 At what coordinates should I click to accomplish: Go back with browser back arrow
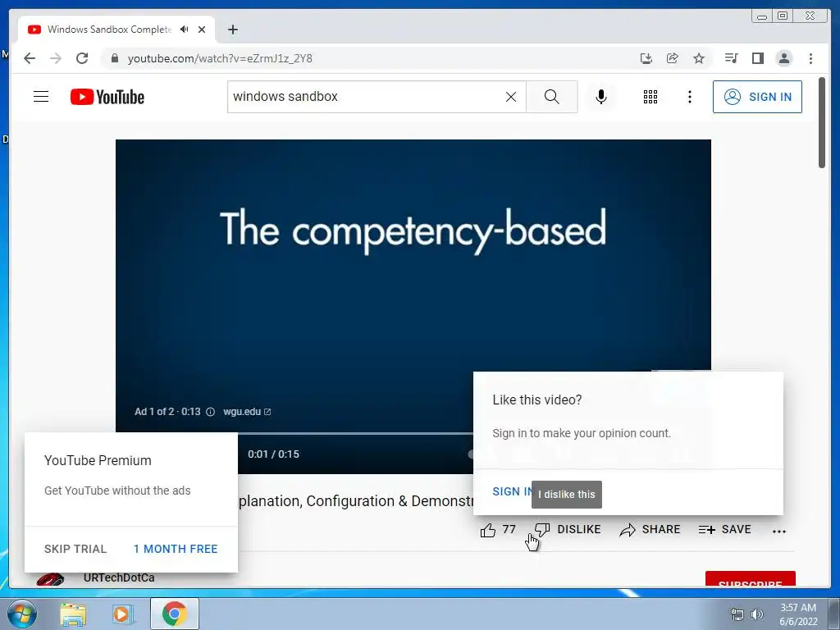coord(30,58)
